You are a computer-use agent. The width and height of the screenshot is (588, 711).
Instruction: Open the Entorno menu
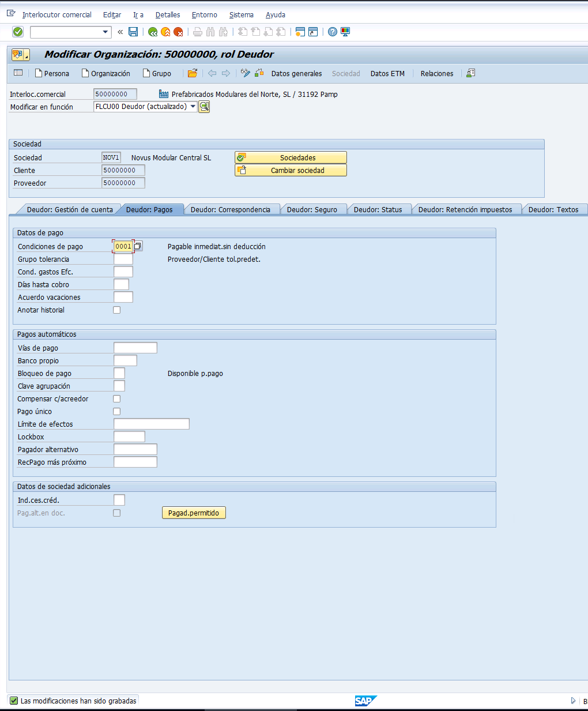pos(205,15)
